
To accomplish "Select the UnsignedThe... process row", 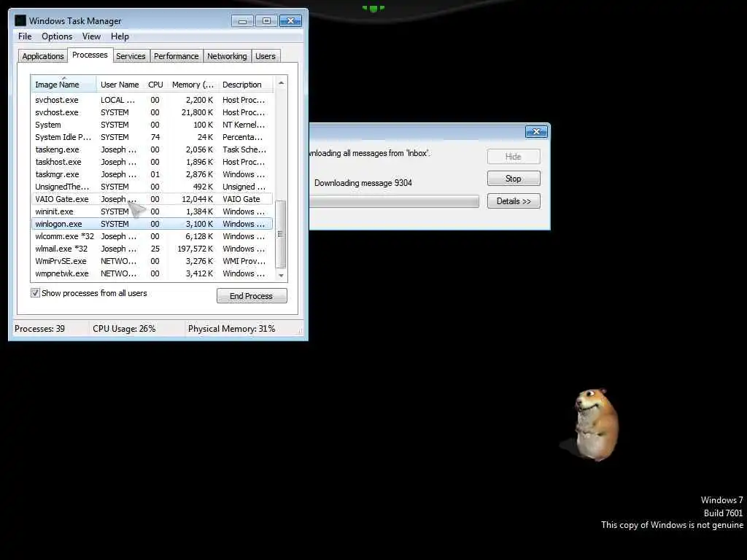I will (152, 187).
